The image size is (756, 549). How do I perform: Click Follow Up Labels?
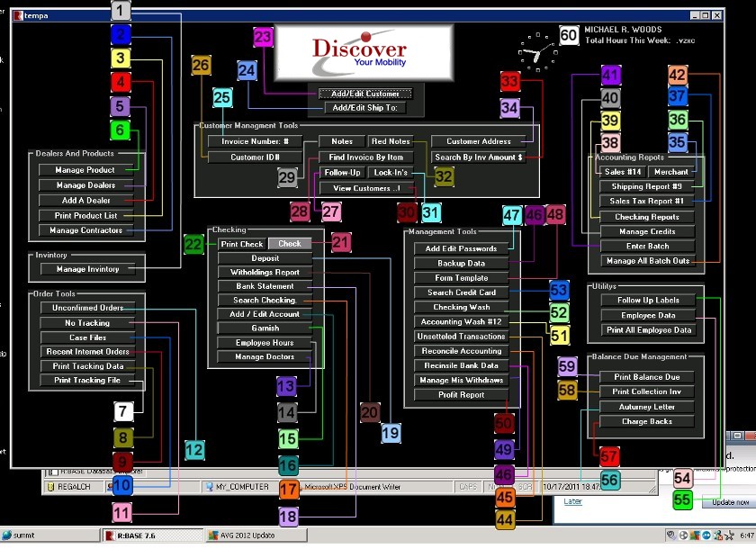click(648, 301)
